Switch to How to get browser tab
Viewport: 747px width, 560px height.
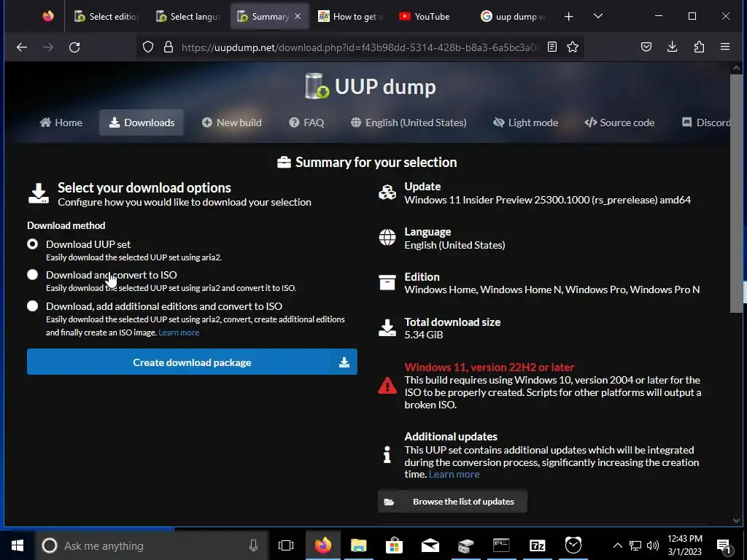click(351, 17)
